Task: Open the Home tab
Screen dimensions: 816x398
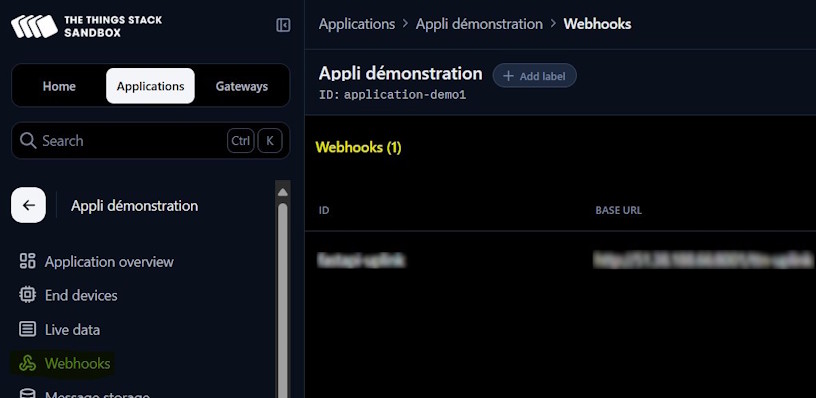Action: tap(59, 86)
